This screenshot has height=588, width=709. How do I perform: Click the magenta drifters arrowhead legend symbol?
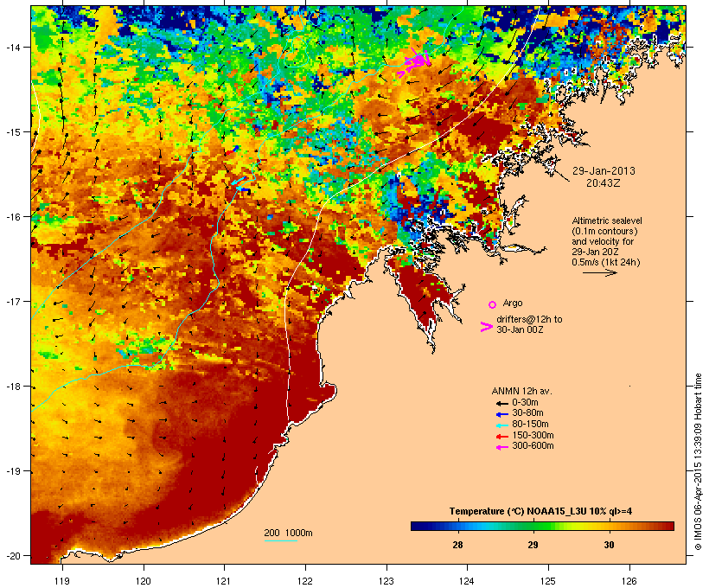(x=486, y=327)
